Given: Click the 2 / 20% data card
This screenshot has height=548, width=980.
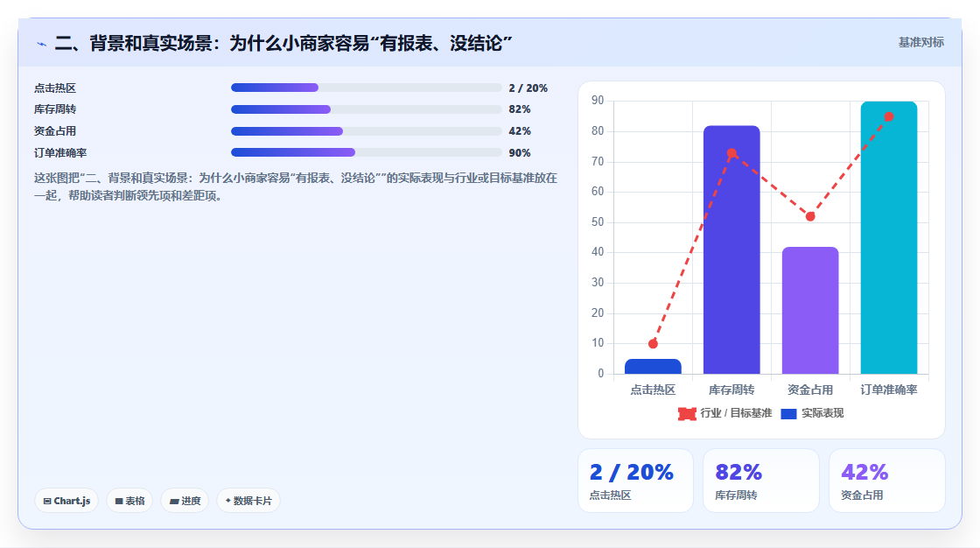Looking at the screenshot, I should point(635,481).
